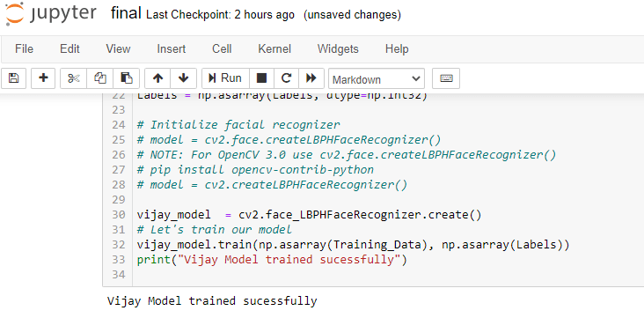Open the View menu
Viewport: 644px width, 318px height.
click(x=118, y=49)
